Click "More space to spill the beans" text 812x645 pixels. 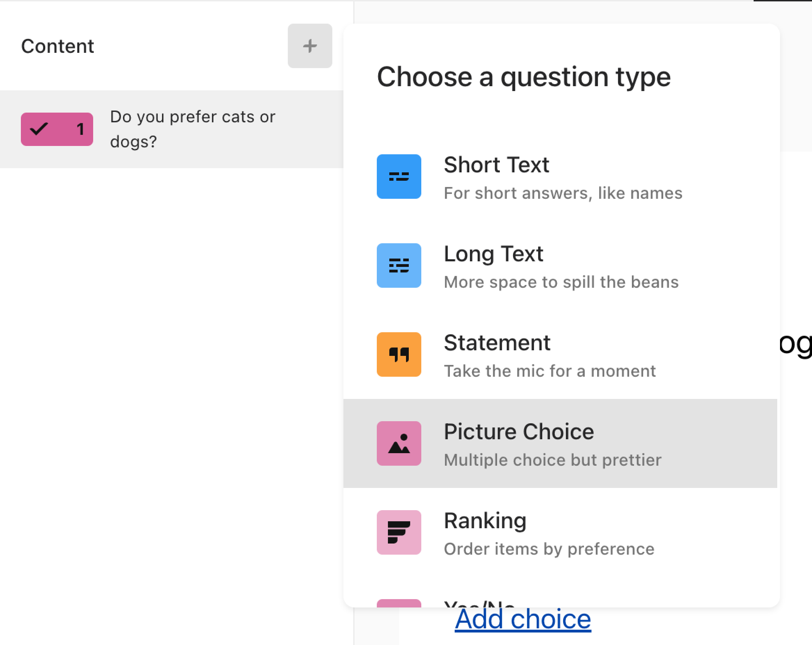coord(561,283)
